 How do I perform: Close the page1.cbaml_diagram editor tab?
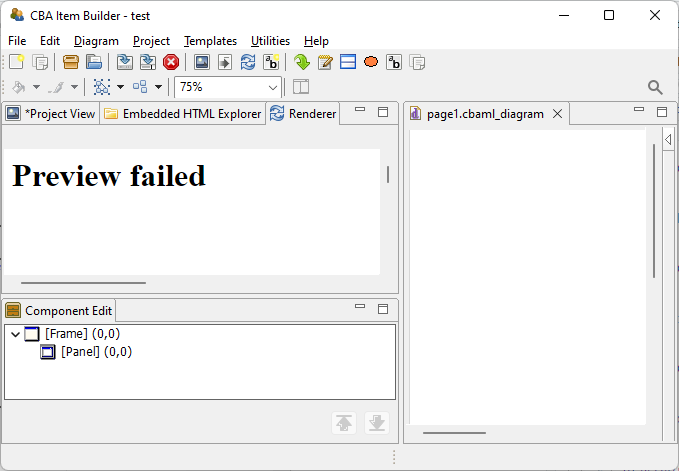tap(558, 114)
